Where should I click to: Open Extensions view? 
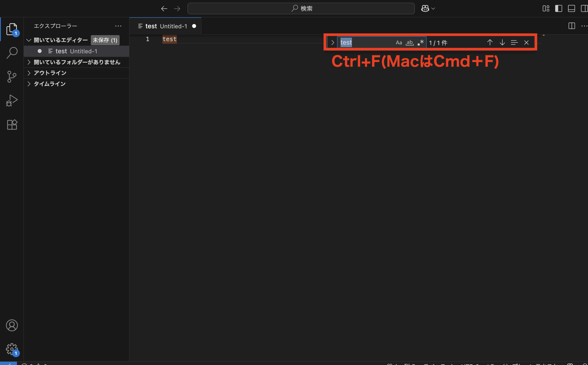coord(12,125)
